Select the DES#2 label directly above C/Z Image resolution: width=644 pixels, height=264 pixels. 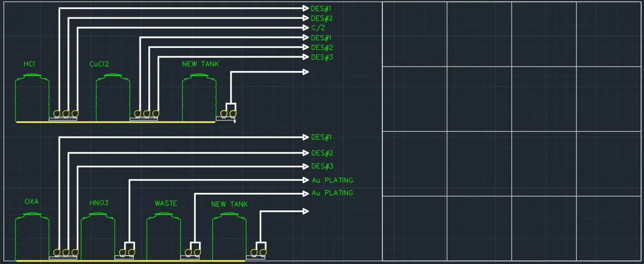pyautogui.click(x=322, y=18)
